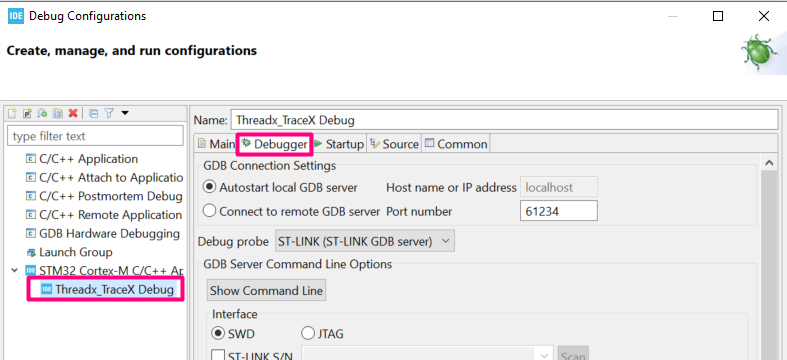This screenshot has width=787, height=360.
Task: Click the scroll up arrow of Debugger panel
Action: pos(768,163)
